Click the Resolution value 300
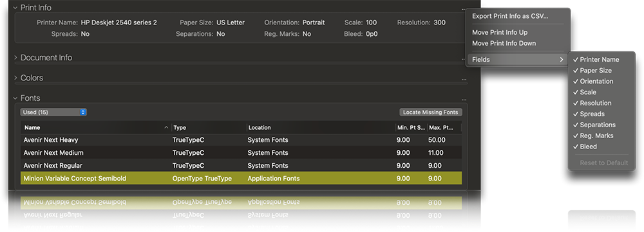 (439, 22)
